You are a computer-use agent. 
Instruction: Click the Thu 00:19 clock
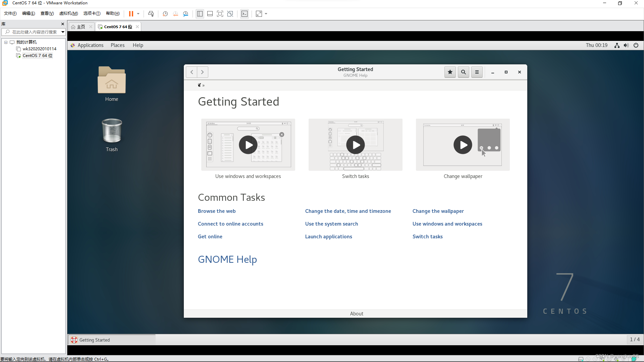[596, 45]
